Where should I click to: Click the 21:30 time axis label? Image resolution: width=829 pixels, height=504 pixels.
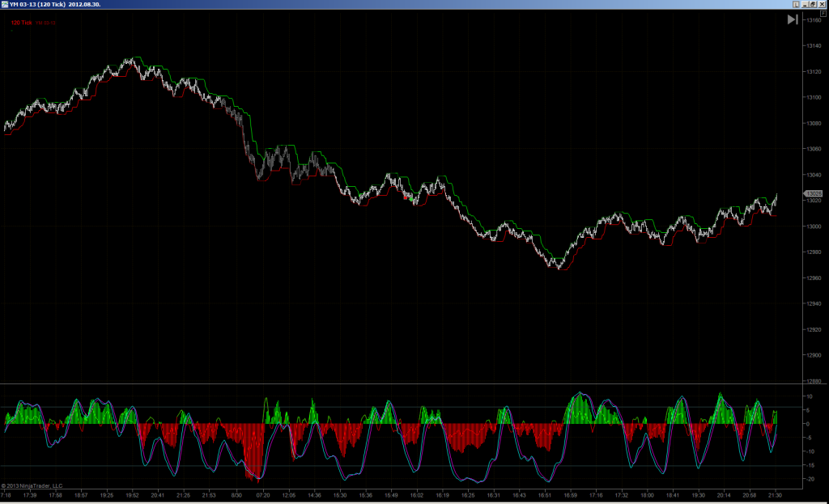coord(775,496)
